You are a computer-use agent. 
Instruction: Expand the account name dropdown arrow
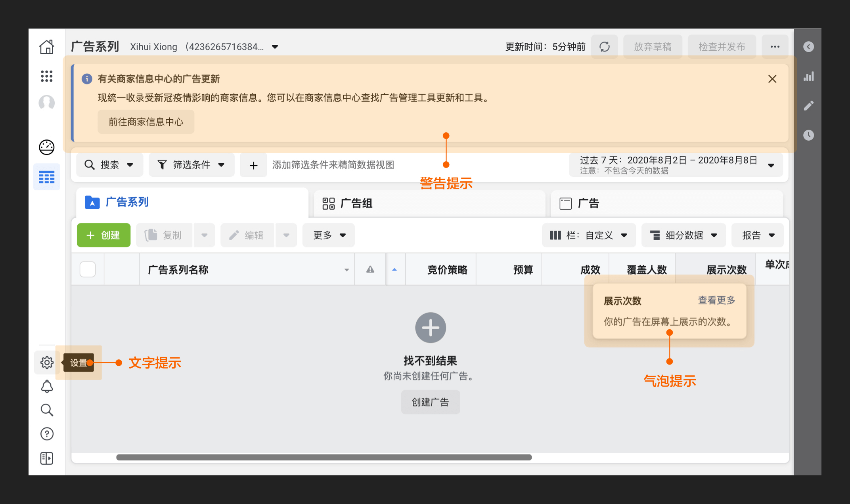(x=275, y=47)
